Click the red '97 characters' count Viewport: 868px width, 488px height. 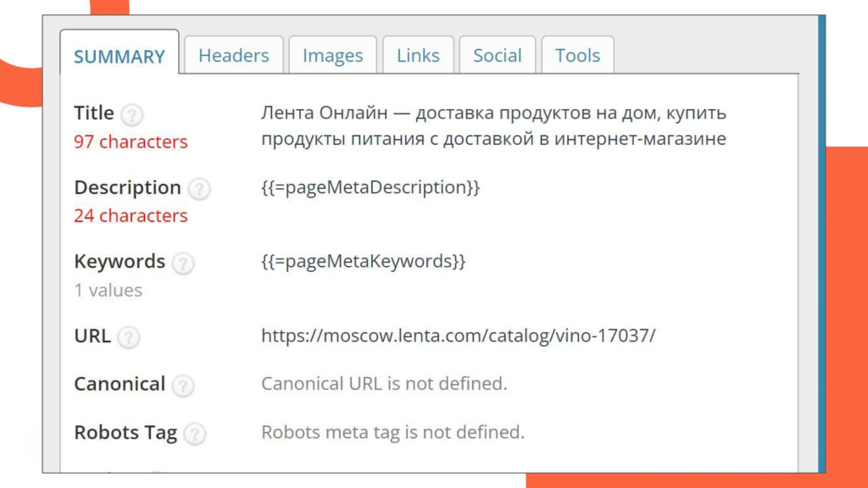(131, 141)
